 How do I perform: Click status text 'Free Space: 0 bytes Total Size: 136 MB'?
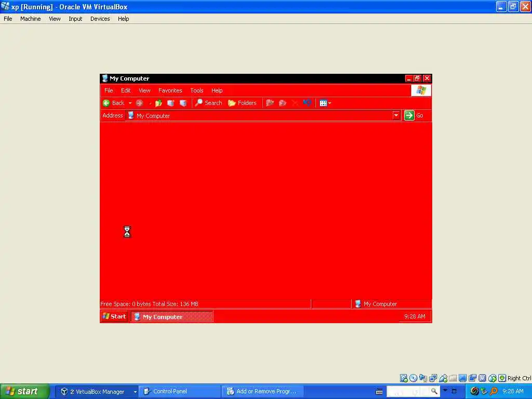point(149,304)
